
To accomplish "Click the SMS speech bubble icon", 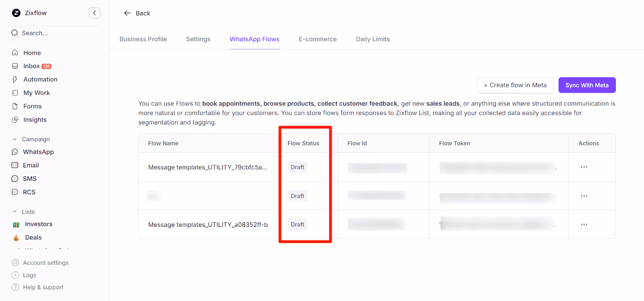I will [15, 179].
